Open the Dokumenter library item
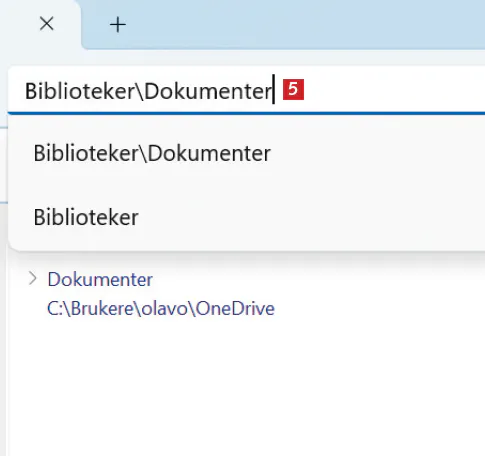 point(100,279)
